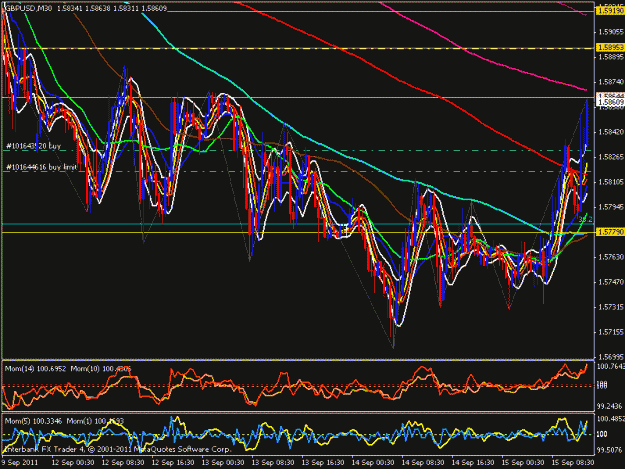
Task: Click the 1.57155 price scale value
Action: coord(611,332)
